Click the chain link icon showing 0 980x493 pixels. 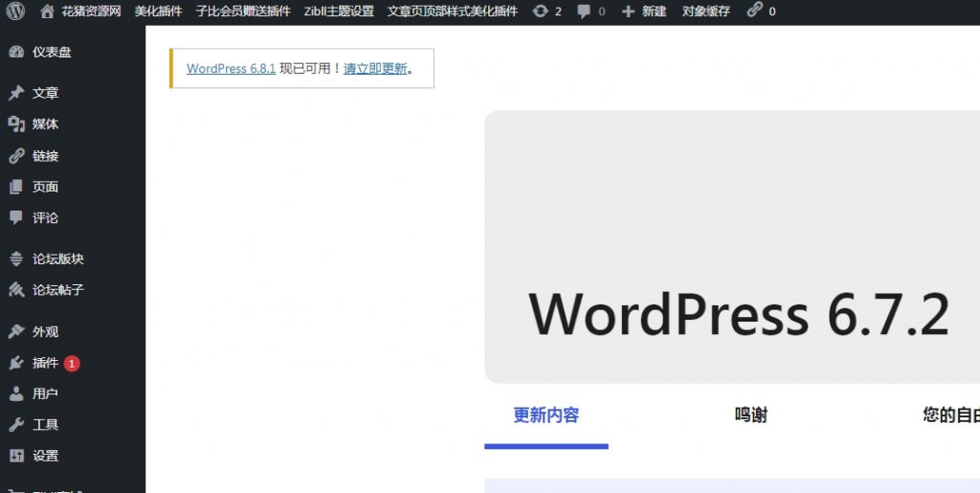coord(755,10)
